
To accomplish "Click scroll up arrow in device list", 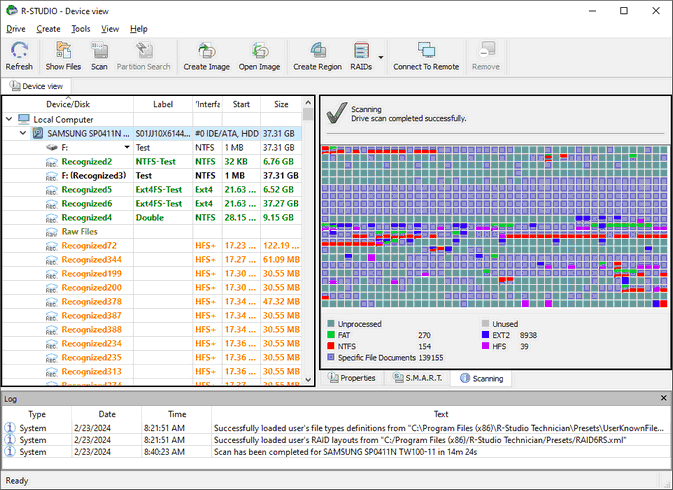I will tap(308, 103).
